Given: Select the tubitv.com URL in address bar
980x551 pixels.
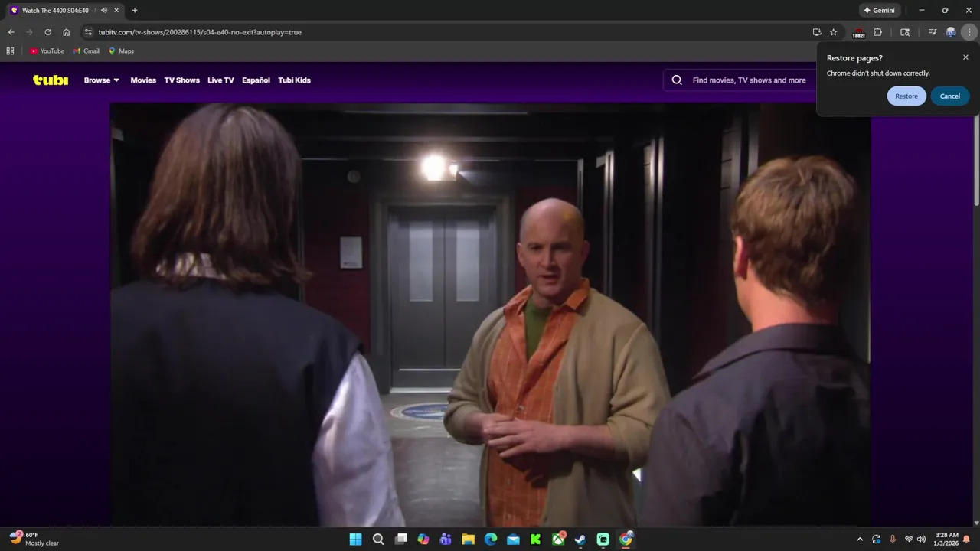Looking at the screenshot, I should coord(200,32).
